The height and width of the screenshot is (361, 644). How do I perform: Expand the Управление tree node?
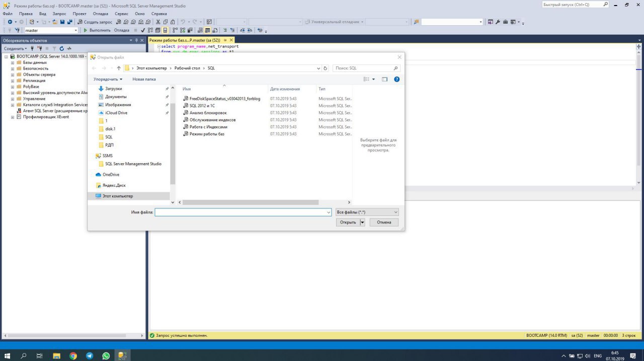tap(13, 99)
